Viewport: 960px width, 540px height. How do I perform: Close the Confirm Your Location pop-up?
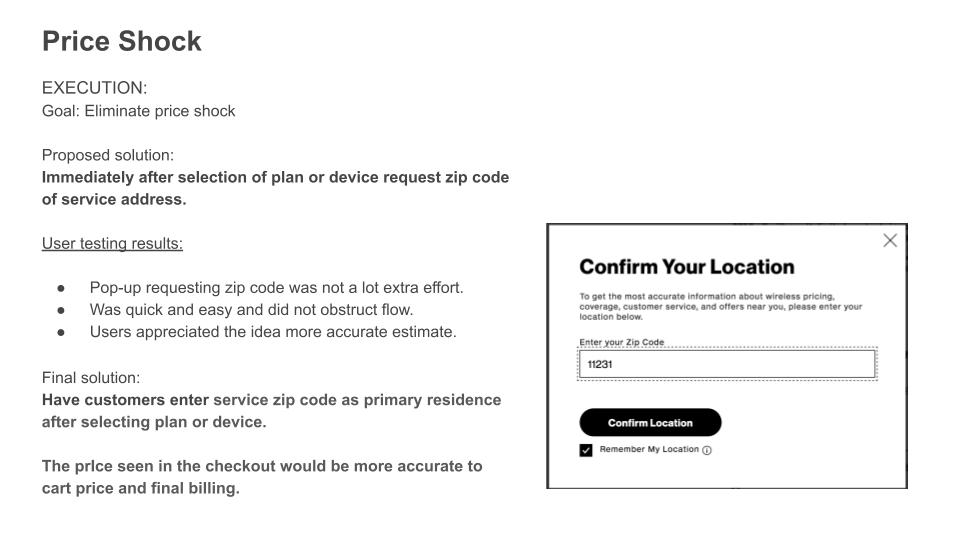tap(890, 240)
